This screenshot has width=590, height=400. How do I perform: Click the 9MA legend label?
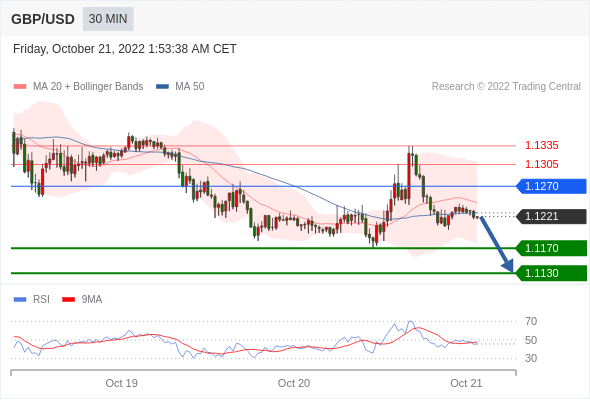(92, 300)
